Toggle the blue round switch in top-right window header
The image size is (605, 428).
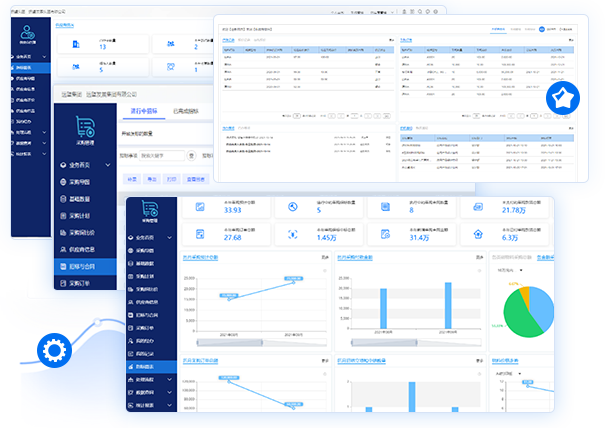542,29
